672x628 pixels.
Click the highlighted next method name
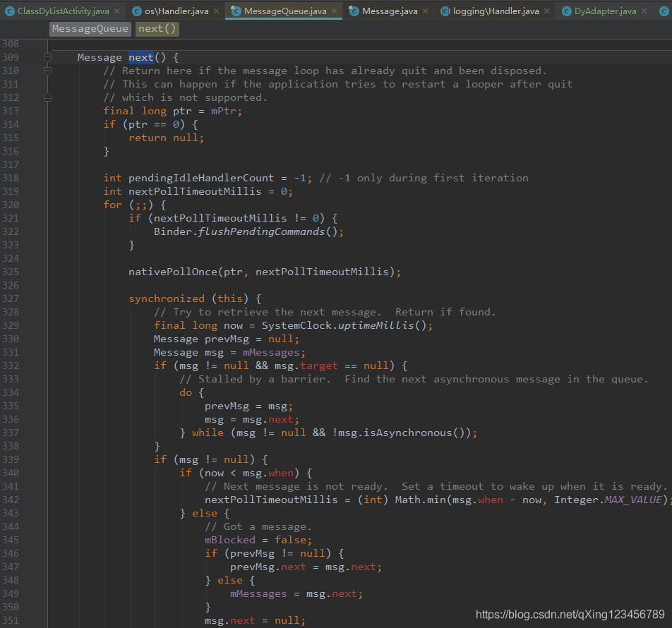pyautogui.click(x=141, y=57)
